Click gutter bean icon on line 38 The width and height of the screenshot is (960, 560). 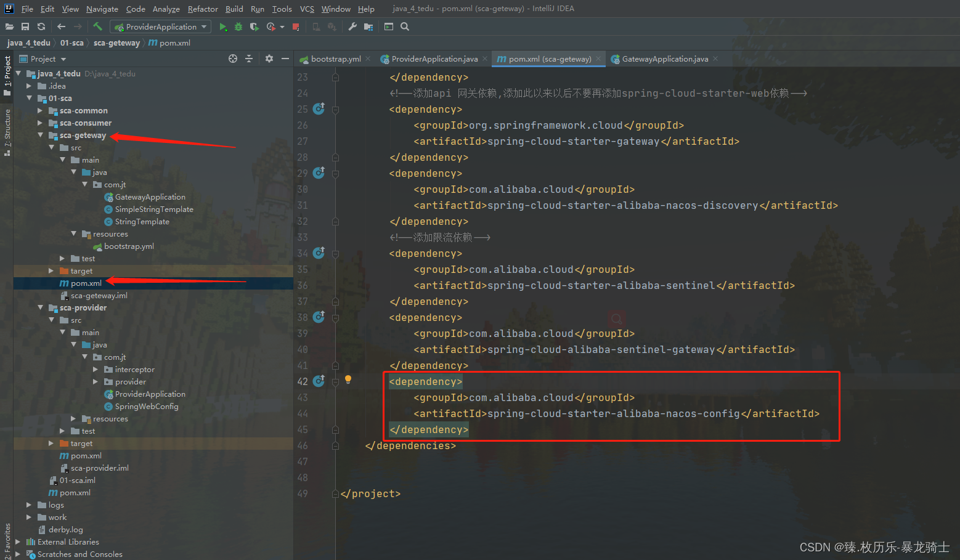pyautogui.click(x=319, y=317)
